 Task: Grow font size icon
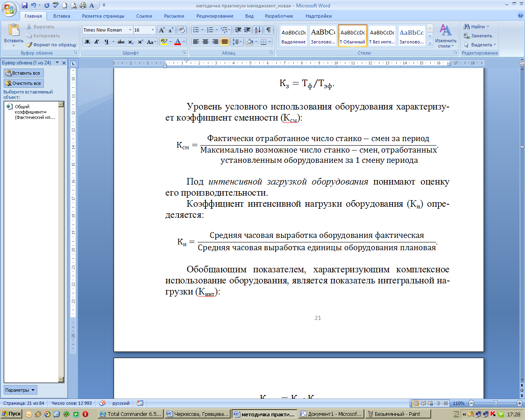click(162, 30)
